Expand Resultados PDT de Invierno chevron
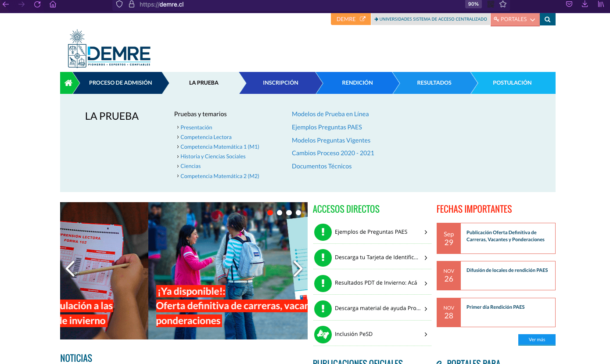This screenshot has width=610, height=364. [426, 283]
